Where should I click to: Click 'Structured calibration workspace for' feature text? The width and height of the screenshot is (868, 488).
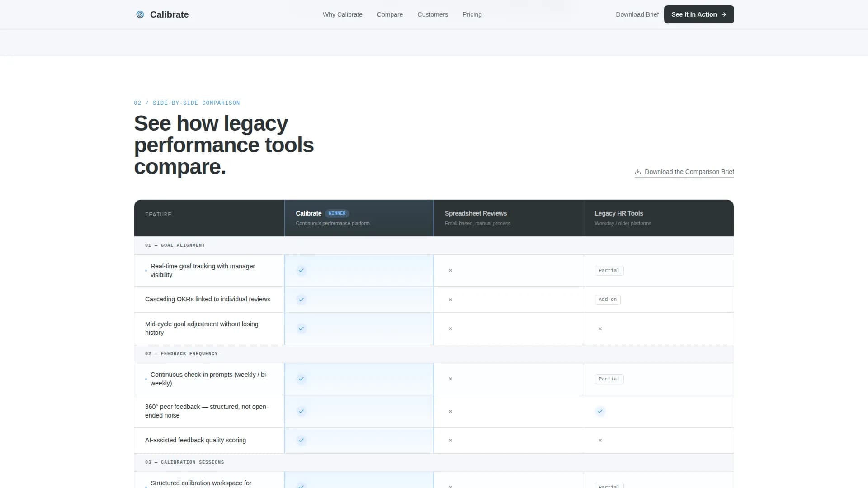[201, 483]
